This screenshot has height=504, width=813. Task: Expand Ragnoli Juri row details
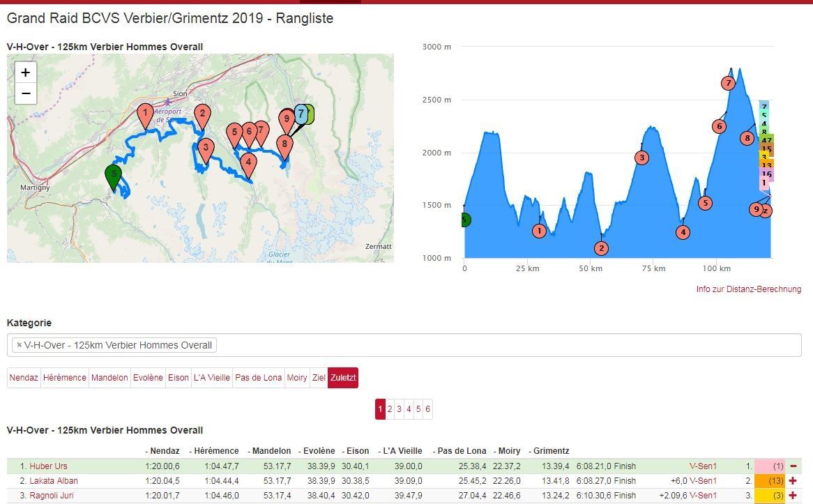tap(793, 496)
